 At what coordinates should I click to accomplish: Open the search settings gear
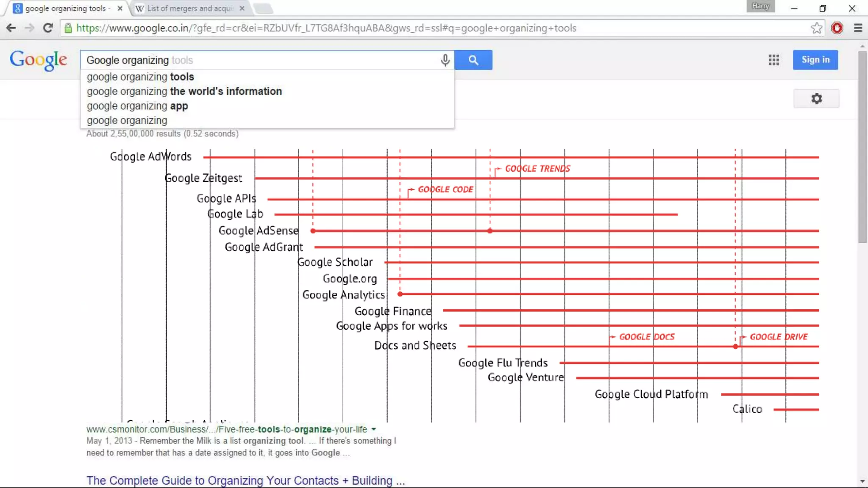[x=816, y=99]
